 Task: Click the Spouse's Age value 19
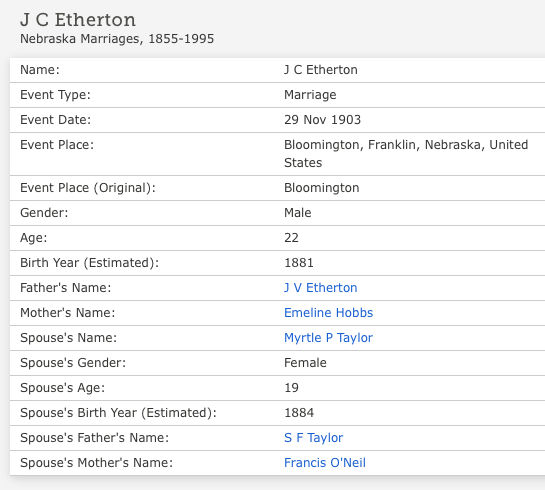[x=291, y=388]
